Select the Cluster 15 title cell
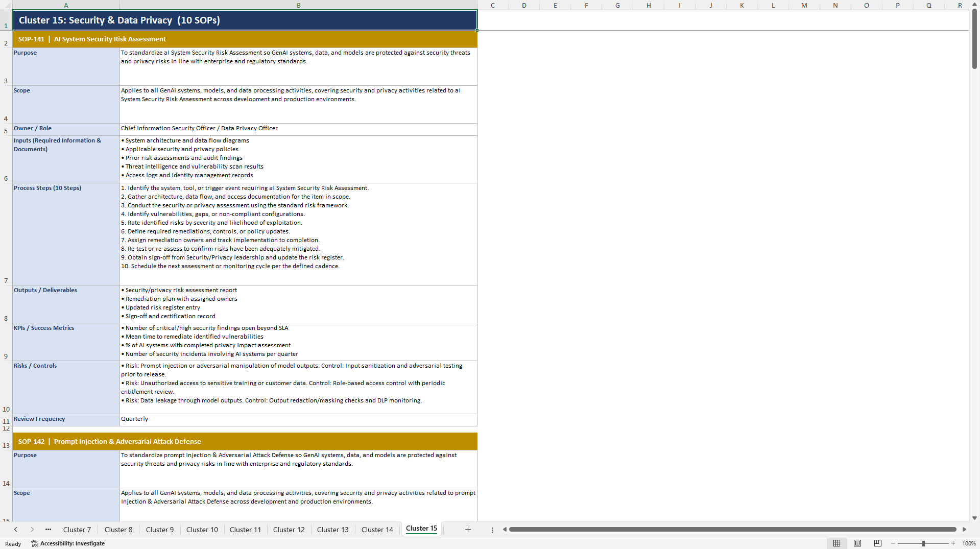The width and height of the screenshot is (980, 549). pyautogui.click(x=245, y=20)
